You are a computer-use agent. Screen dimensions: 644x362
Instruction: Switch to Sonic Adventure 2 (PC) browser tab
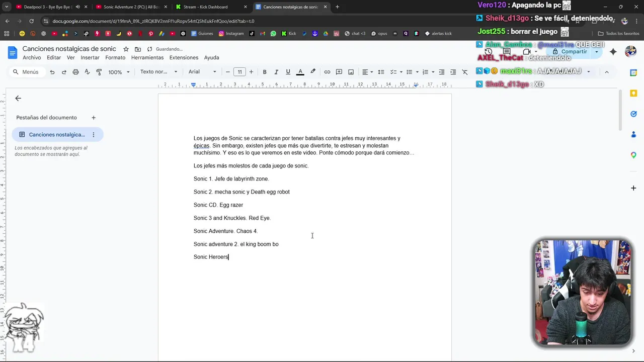pos(131,7)
